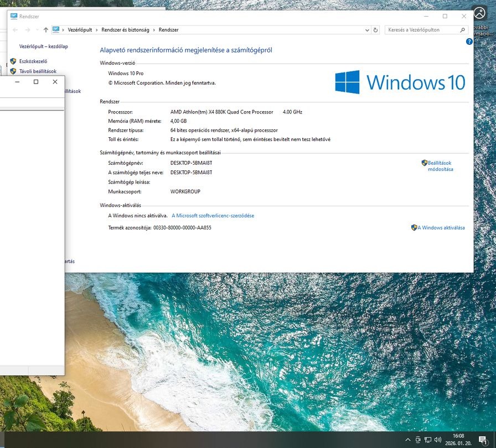
Task: Expand chevron after Vezérlőpult breadcrumb
Action: pos(97,30)
